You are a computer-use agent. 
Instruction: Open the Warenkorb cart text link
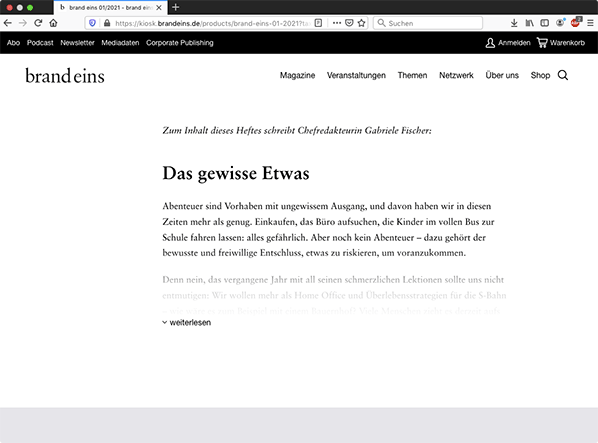567,43
